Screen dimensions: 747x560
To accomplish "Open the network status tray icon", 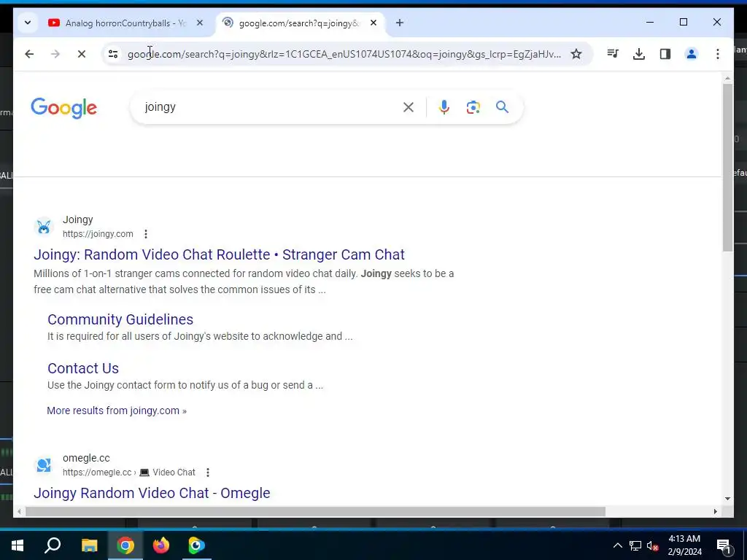I will click(635, 545).
